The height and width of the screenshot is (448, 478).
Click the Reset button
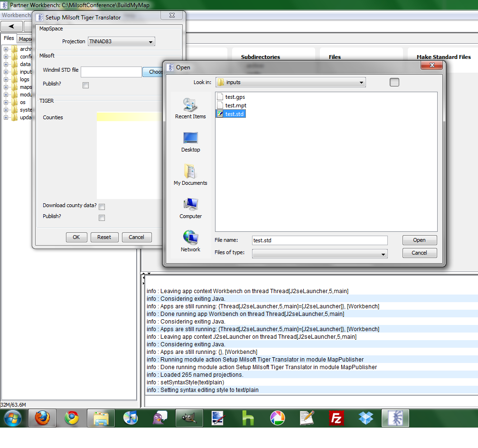point(104,237)
